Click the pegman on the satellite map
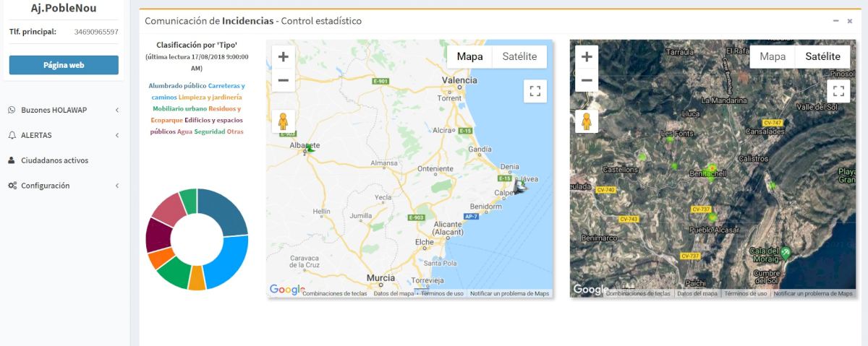 click(x=587, y=121)
